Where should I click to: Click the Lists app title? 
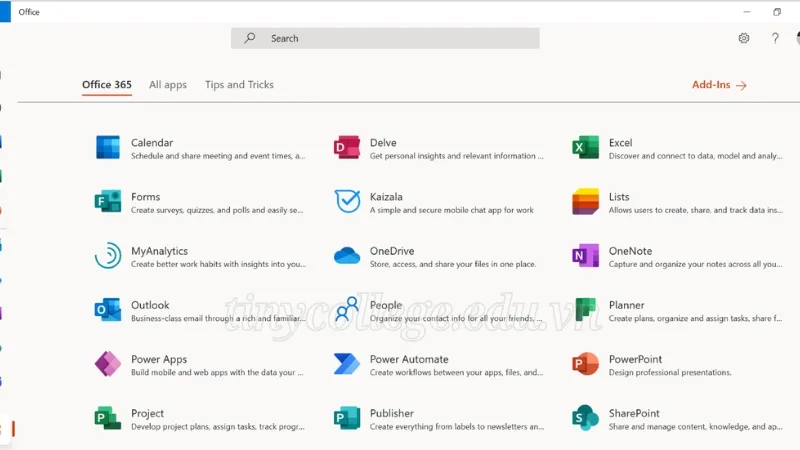click(619, 197)
